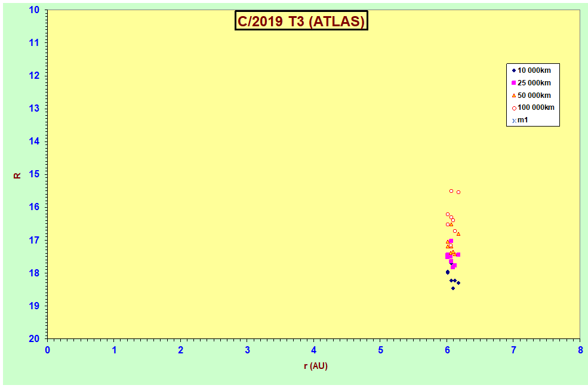Click the orange triangle legend marker
Image resolution: width=588 pixels, height=388 pixels.
click(x=514, y=96)
